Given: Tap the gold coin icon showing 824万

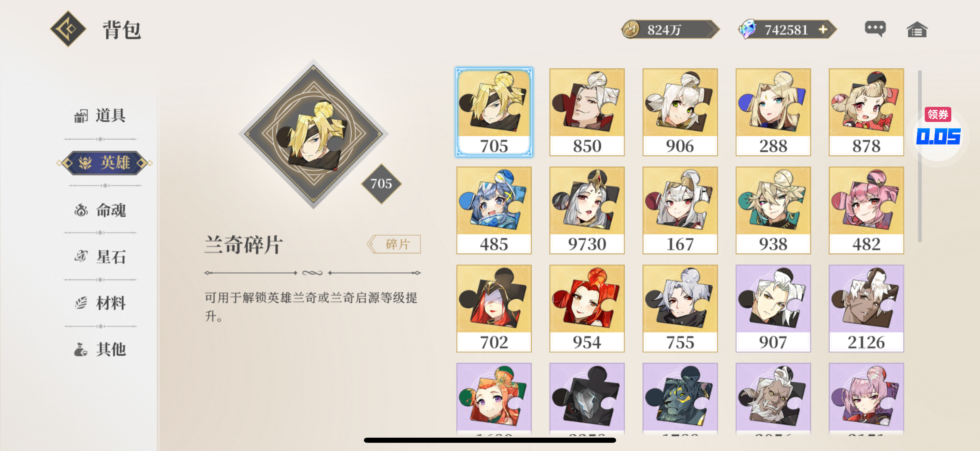Looking at the screenshot, I should click(631, 29).
